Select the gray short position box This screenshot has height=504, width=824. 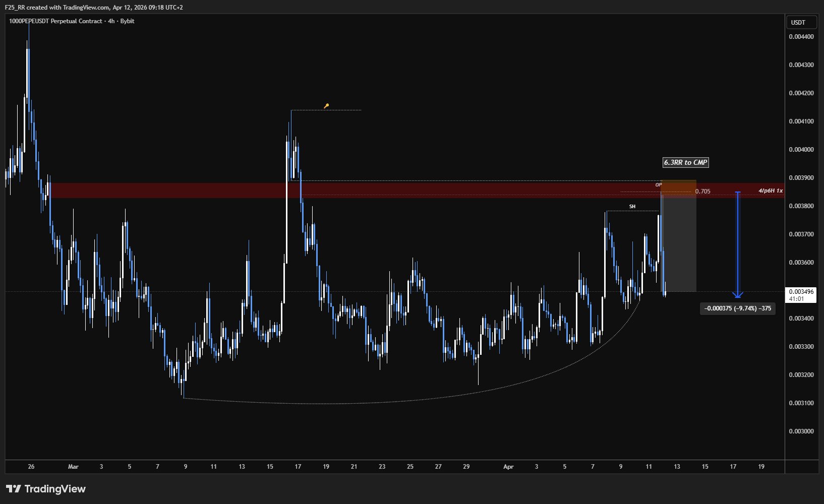[679, 243]
